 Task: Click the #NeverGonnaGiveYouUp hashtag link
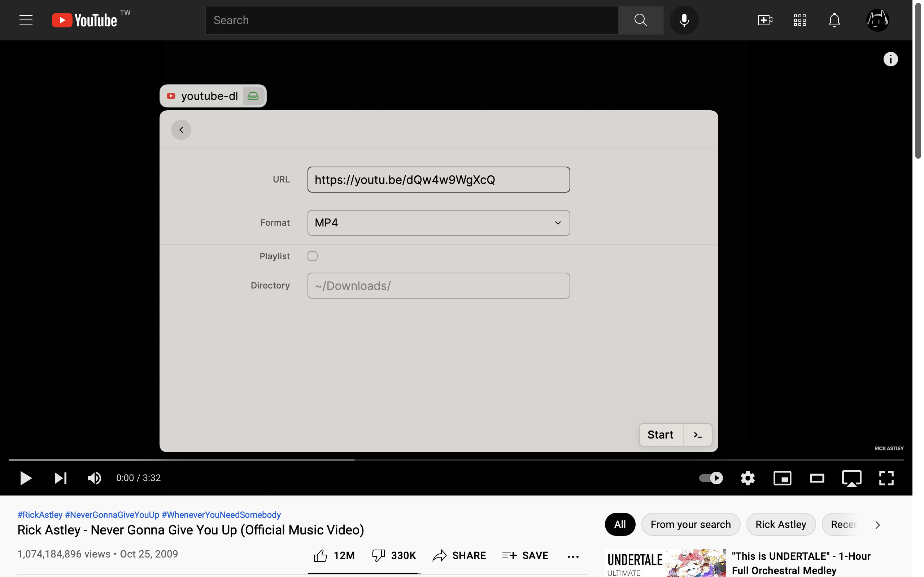click(112, 515)
